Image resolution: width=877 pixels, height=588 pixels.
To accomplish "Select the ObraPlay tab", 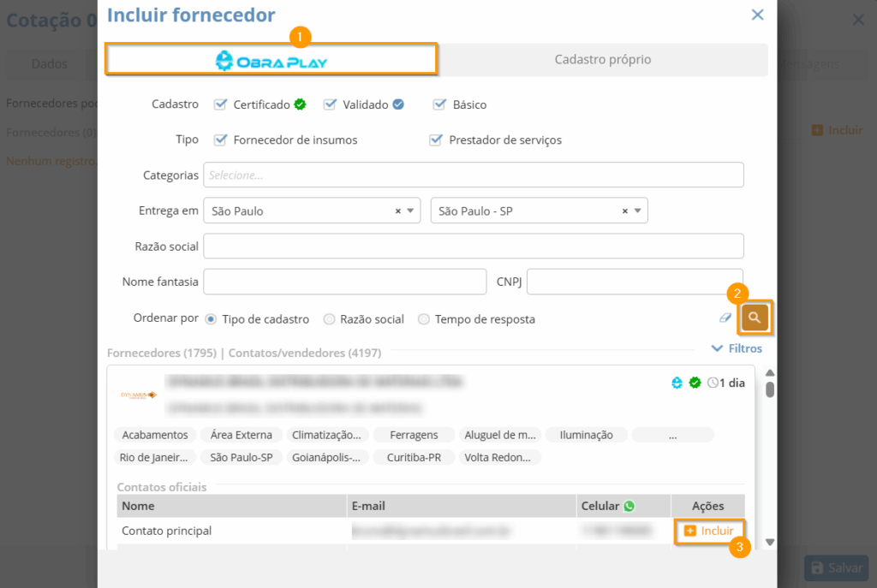I will (x=271, y=60).
